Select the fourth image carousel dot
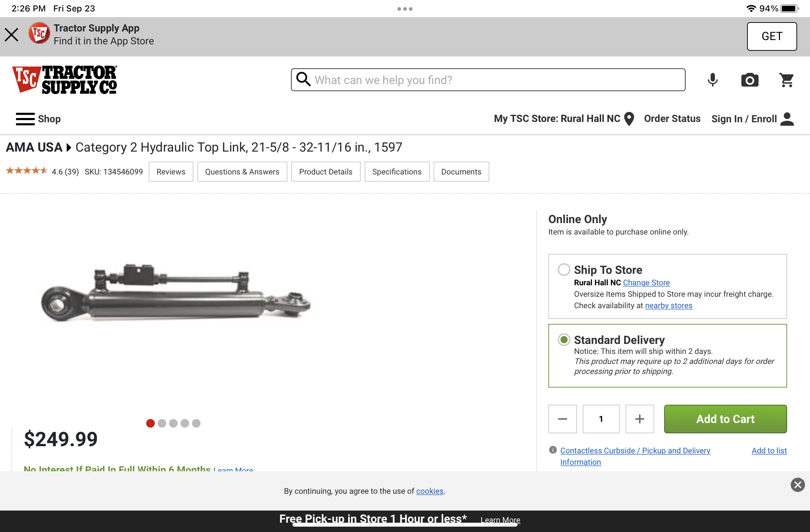The height and width of the screenshot is (532, 810). [185, 423]
